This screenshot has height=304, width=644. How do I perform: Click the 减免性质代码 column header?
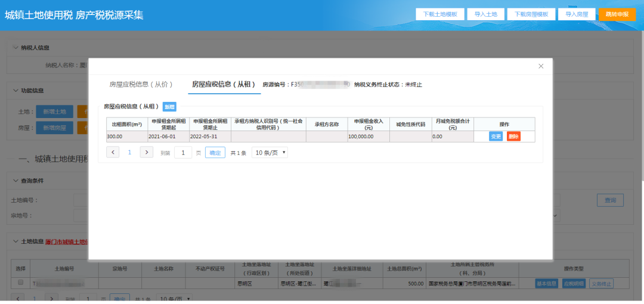point(411,125)
